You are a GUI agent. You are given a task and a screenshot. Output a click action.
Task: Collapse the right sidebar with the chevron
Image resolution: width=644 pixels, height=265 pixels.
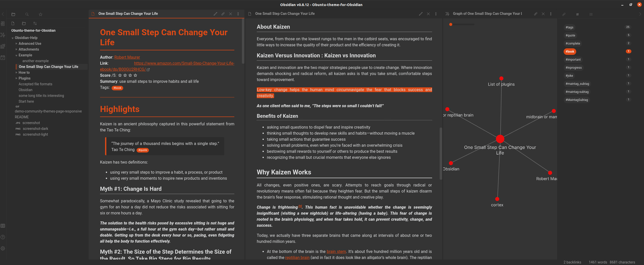click(x=640, y=14)
